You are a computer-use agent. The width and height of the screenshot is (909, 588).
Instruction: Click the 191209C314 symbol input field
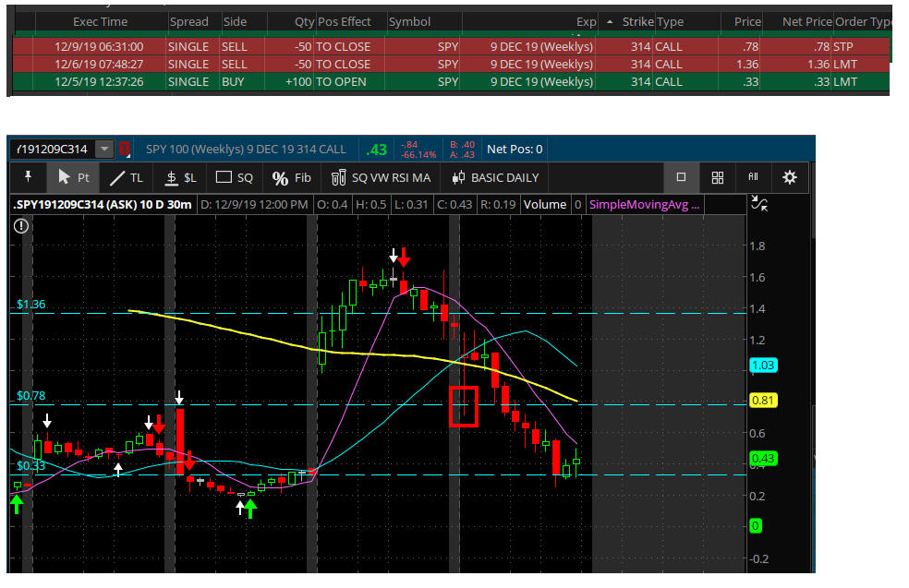53,149
